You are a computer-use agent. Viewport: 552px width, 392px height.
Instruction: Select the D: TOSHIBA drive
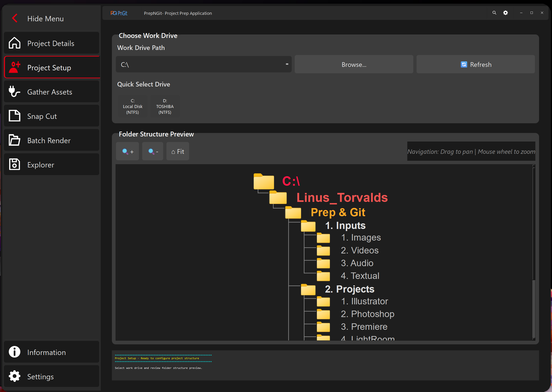tap(165, 106)
